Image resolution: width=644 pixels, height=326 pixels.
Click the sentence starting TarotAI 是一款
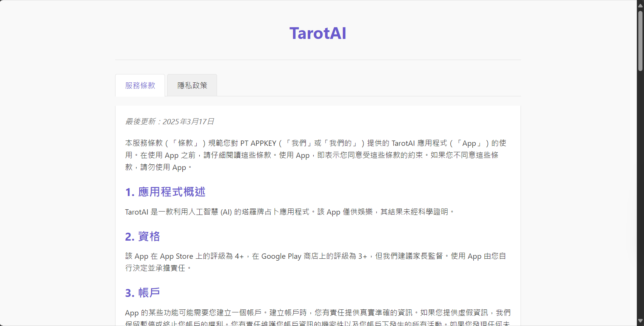point(290,212)
